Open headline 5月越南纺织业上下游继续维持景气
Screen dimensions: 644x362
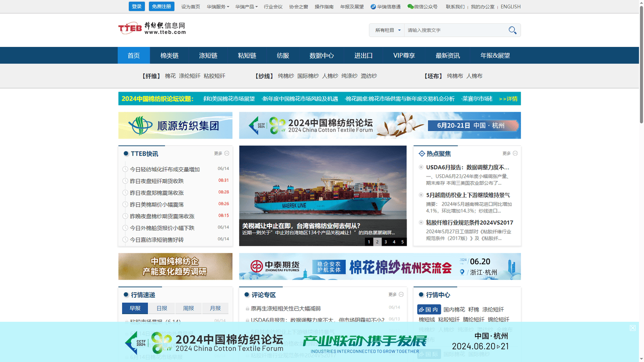[x=468, y=195]
